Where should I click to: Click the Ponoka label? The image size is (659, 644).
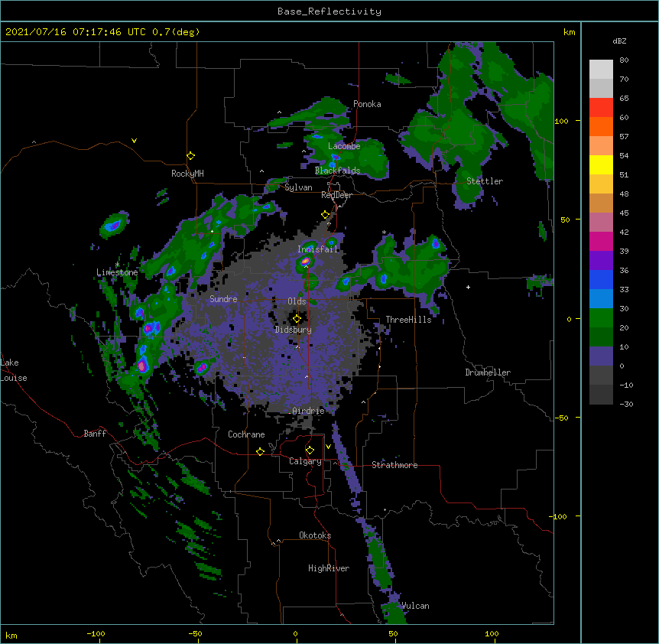coord(367,104)
